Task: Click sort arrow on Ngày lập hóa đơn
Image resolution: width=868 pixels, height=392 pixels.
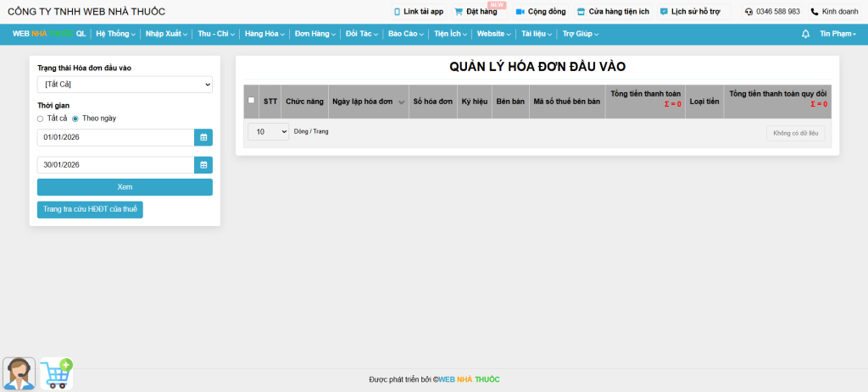Action: [401, 102]
